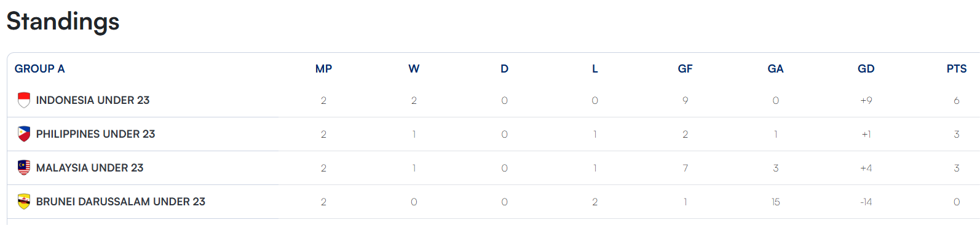Click the Brunei Darussalam flag icon
Image resolution: width=980 pixels, height=225 pixels.
coord(24,202)
